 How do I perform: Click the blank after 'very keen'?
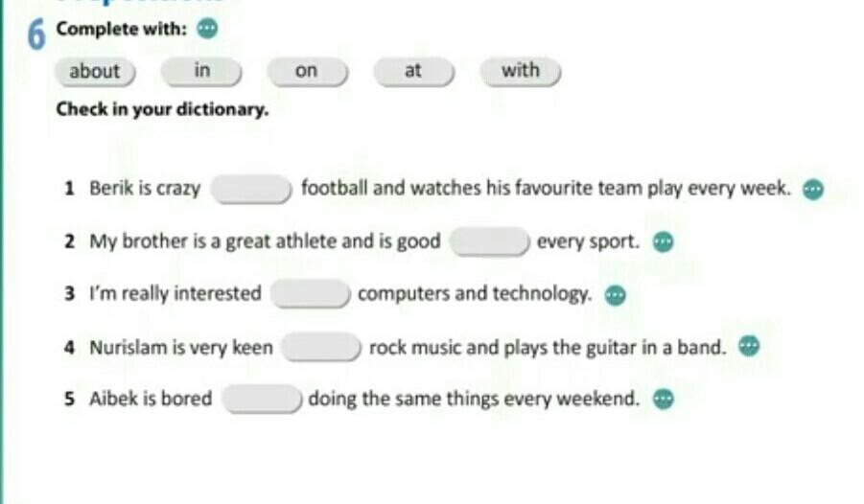point(321,347)
